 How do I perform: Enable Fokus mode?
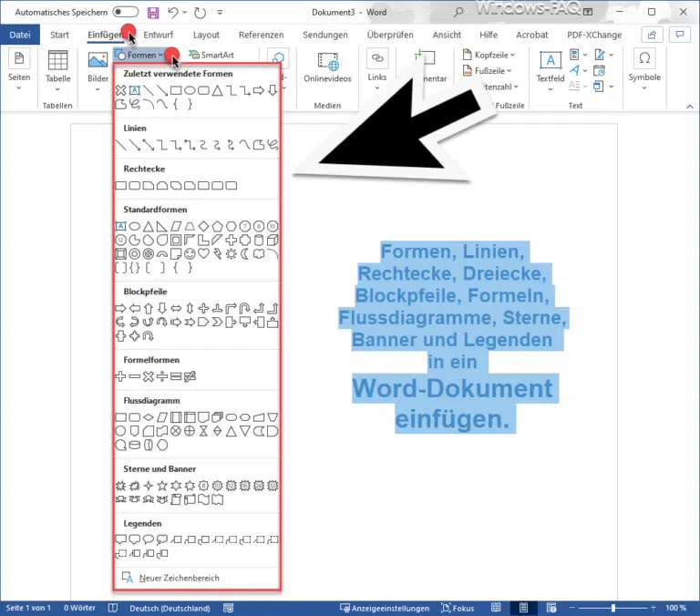[x=458, y=608]
